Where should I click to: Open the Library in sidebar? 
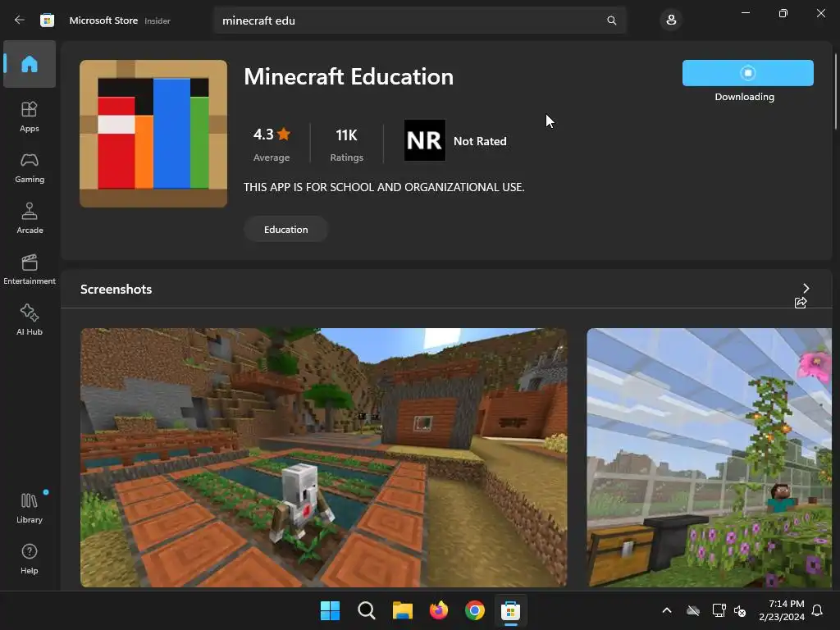pyautogui.click(x=30, y=507)
